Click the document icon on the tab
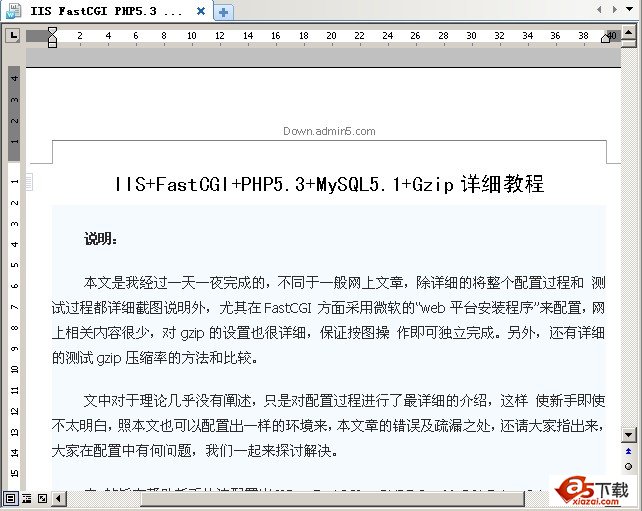The height and width of the screenshot is (511, 642). pos(13,11)
